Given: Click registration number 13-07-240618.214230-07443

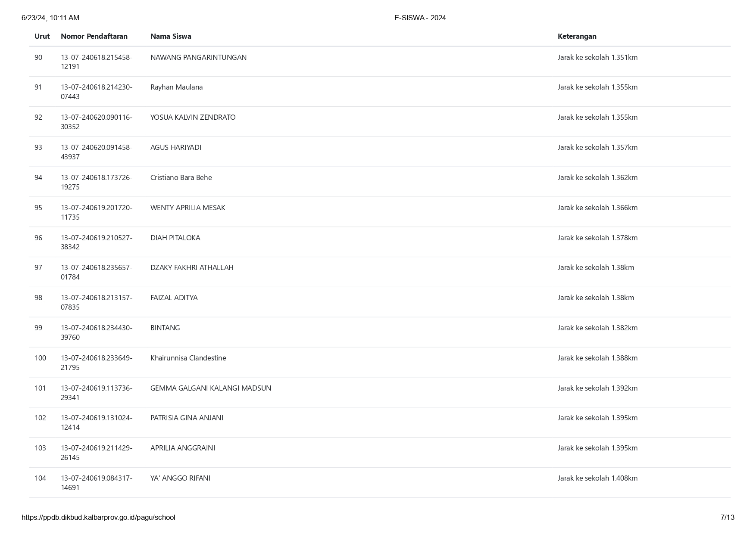Looking at the screenshot, I should coord(97,92).
